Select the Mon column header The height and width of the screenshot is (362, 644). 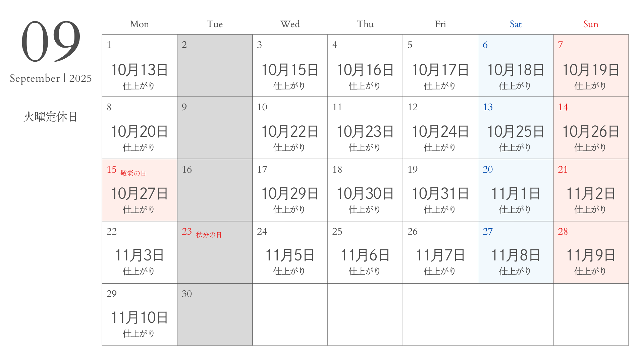coord(140,24)
